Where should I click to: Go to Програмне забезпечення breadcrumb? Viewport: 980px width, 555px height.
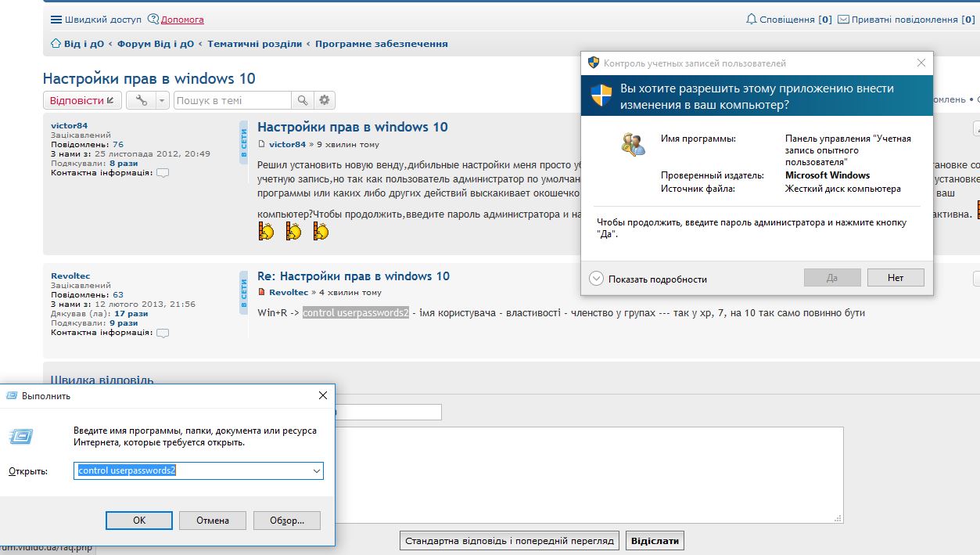pyautogui.click(x=381, y=44)
